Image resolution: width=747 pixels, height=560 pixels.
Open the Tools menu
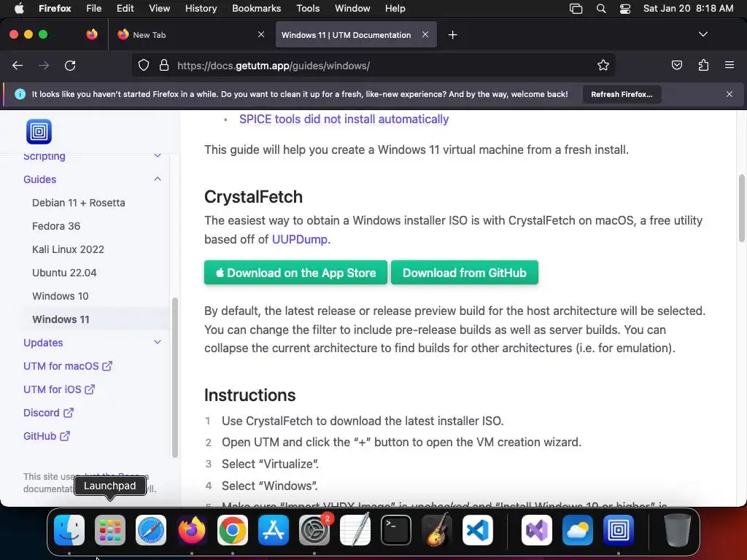tap(308, 8)
